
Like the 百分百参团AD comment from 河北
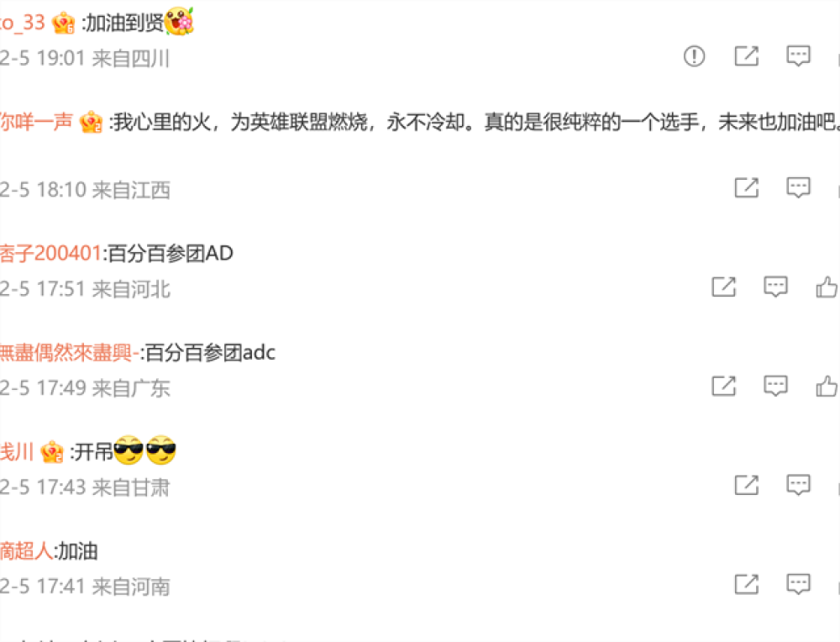[827, 287]
